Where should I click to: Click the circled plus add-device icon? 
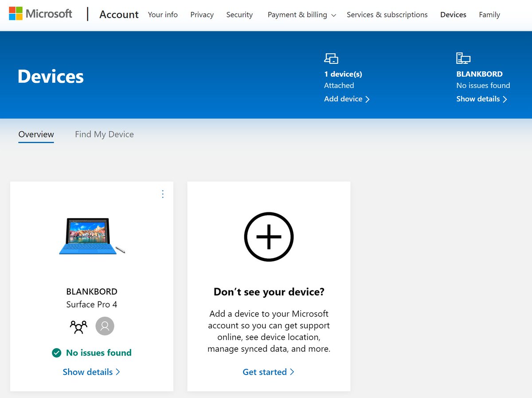pos(269,237)
